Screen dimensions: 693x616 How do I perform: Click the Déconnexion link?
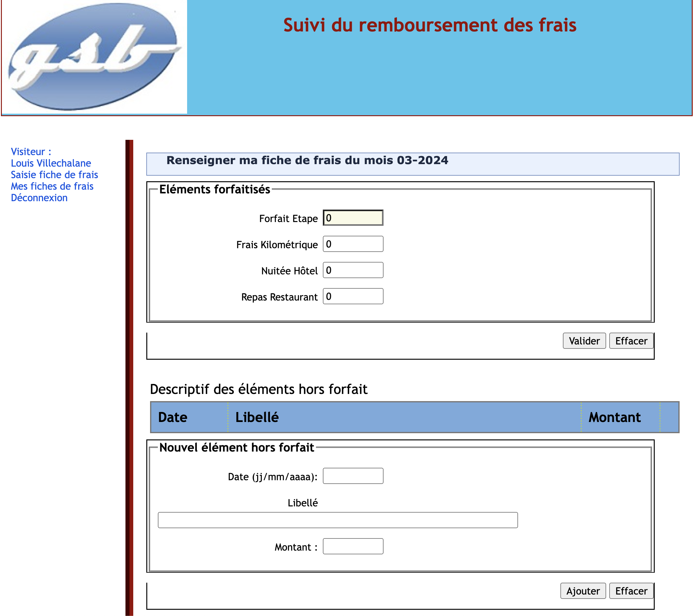coord(39,198)
